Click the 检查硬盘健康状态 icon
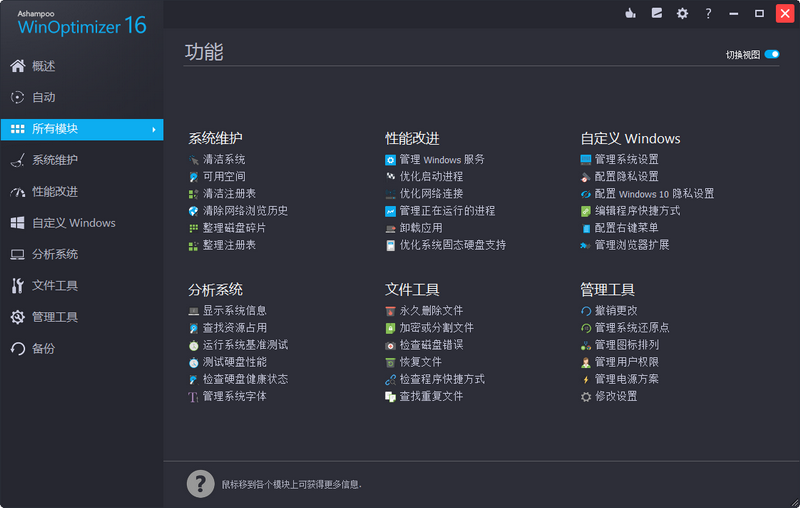The height and width of the screenshot is (508, 800). click(x=193, y=379)
